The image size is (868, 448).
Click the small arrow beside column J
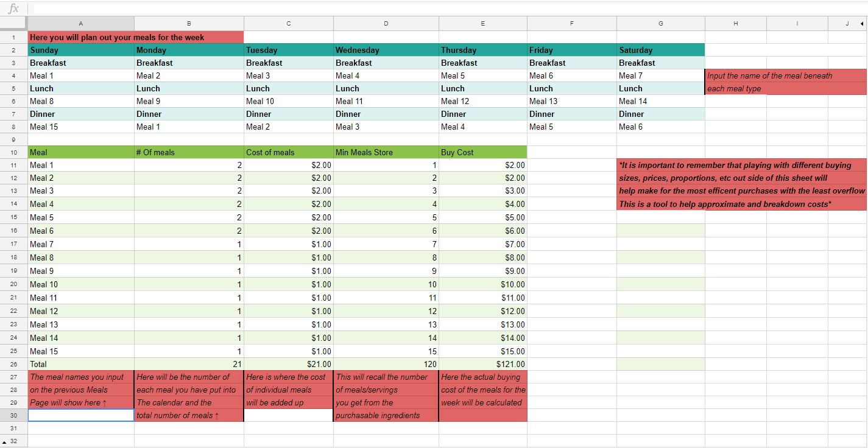click(861, 24)
